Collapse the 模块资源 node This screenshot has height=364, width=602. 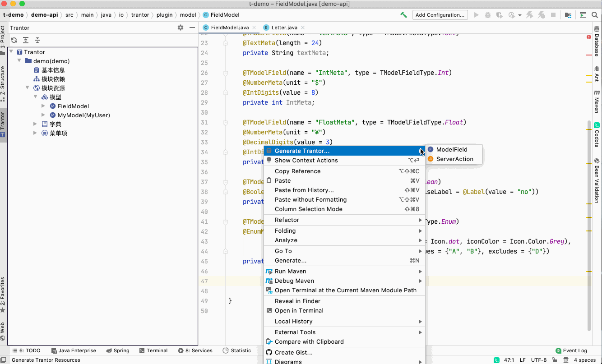click(x=28, y=88)
